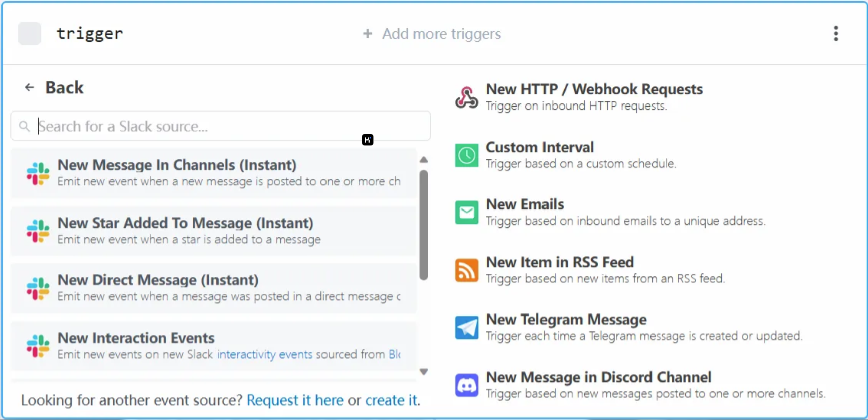Image resolution: width=868 pixels, height=420 pixels.
Task: Open the three-dot more options menu
Action: coord(836,34)
